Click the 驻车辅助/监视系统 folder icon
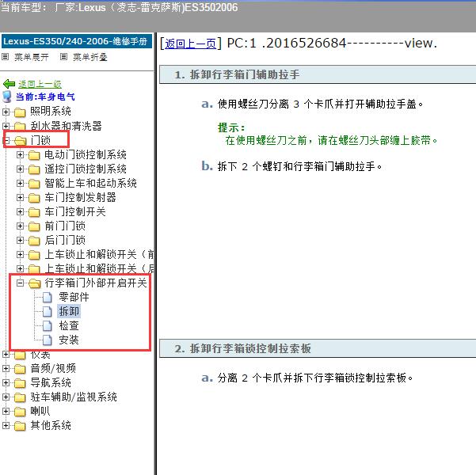This screenshot has height=475, width=476. pyautogui.click(x=20, y=397)
